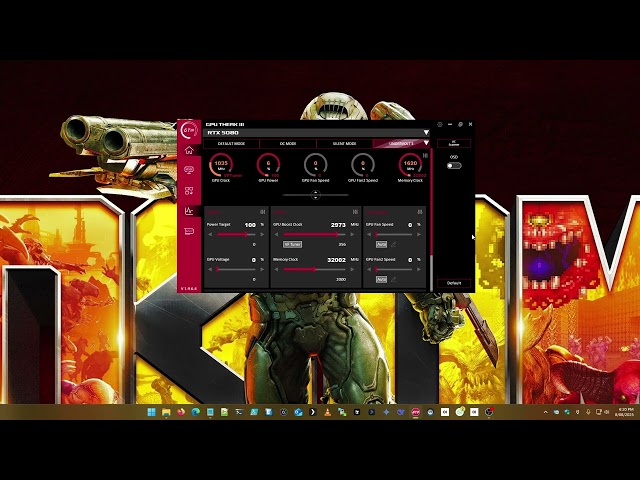Click the GPU Voltage slider
Image resolution: width=640 pixels, height=480 pixels.
(236, 269)
